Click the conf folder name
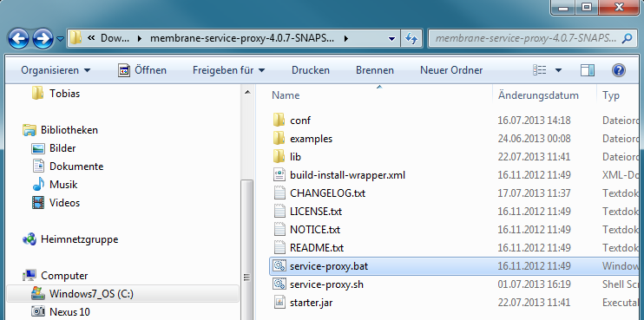644x320 pixels. coord(300,121)
